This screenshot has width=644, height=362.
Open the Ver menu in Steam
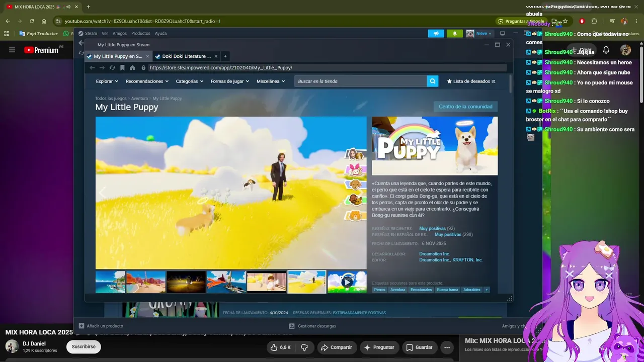105,33
